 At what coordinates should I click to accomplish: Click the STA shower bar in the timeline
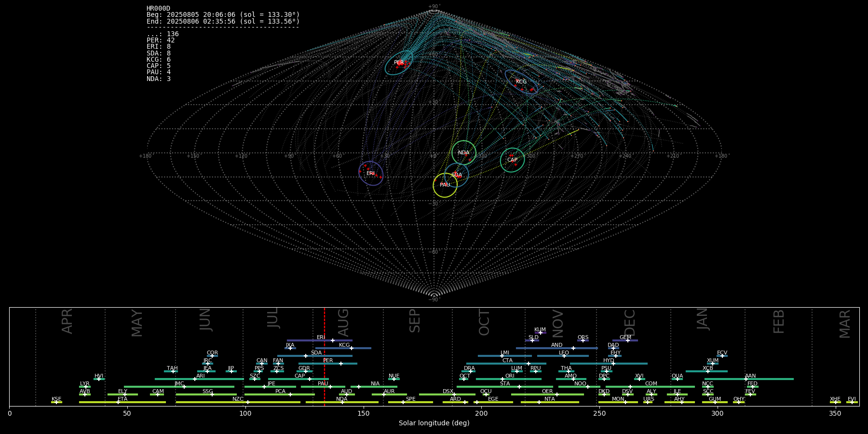[x=505, y=387]
